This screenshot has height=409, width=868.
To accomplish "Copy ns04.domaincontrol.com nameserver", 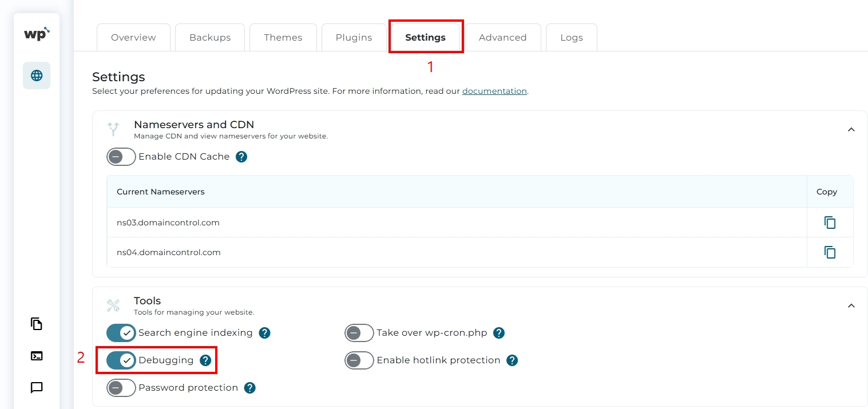I will [830, 252].
